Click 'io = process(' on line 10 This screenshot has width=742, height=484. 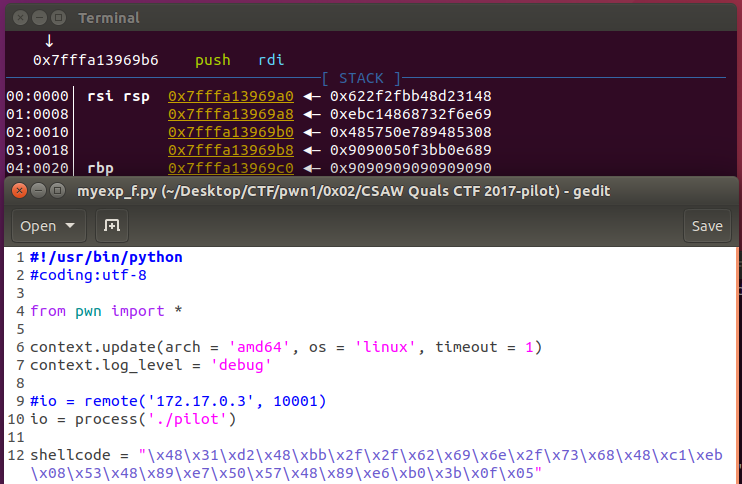tap(88, 419)
